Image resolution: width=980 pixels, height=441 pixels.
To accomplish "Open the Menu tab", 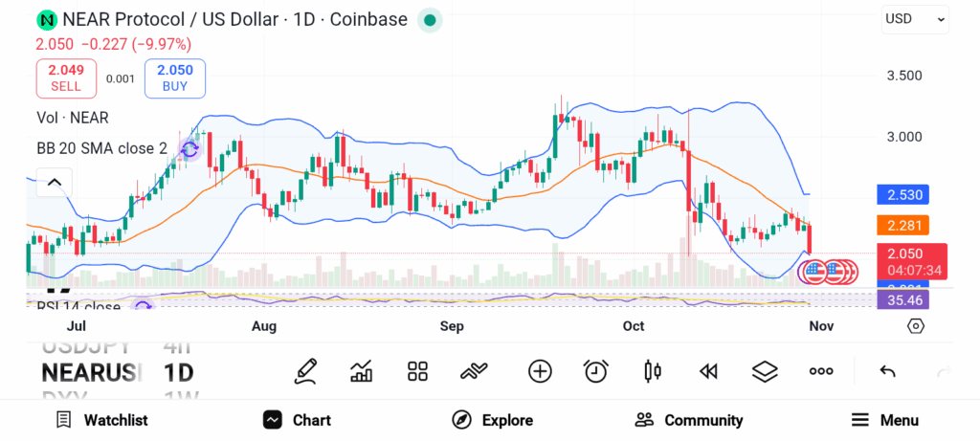I will [884, 420].
